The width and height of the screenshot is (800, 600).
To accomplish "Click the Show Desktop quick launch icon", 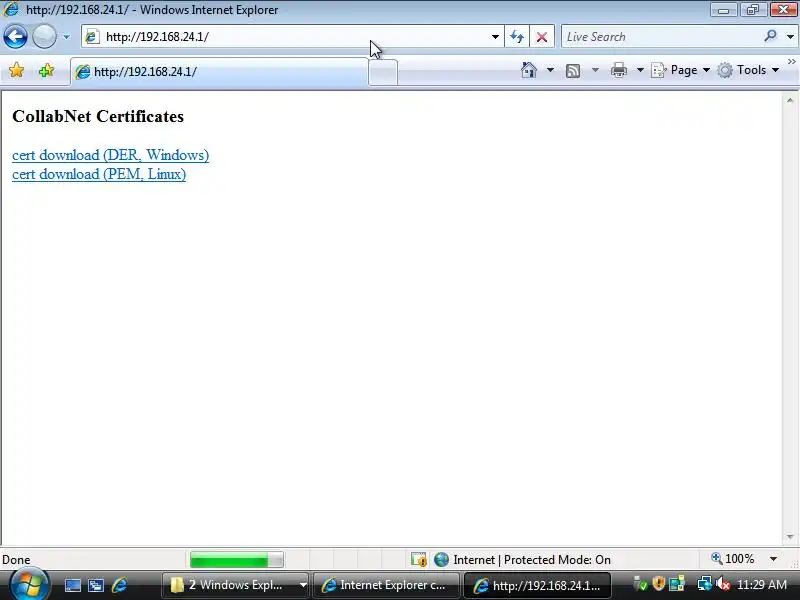I will point(72,585).
